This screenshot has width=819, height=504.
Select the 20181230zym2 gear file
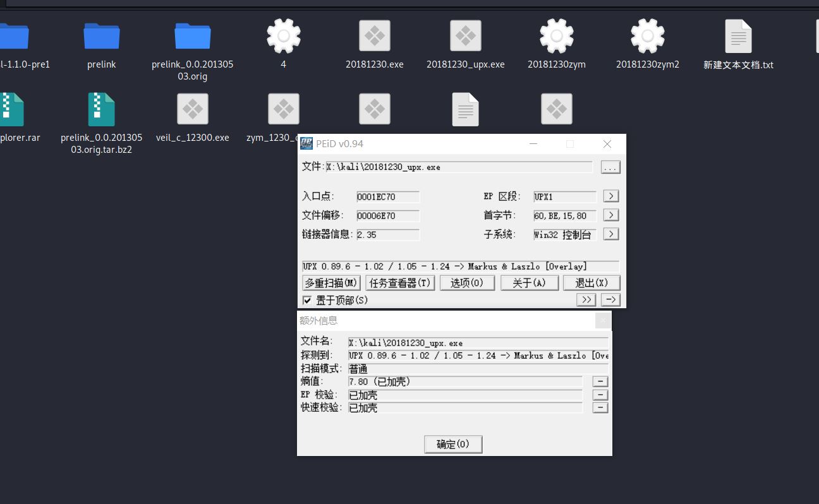point(647,36)
